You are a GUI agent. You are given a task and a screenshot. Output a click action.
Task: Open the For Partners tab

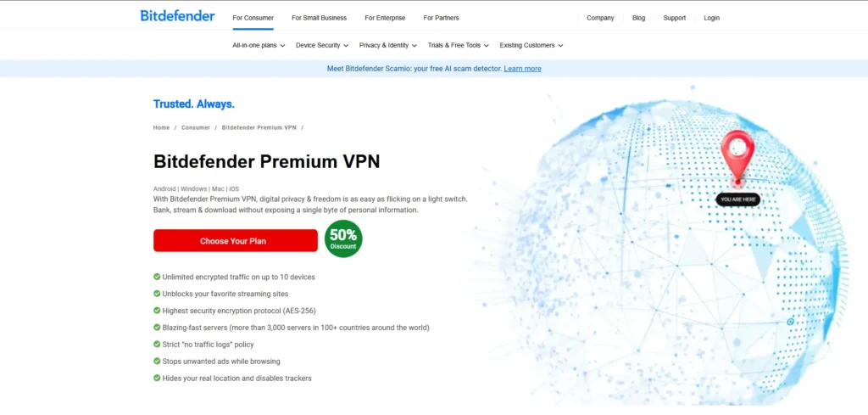point(441,18)
